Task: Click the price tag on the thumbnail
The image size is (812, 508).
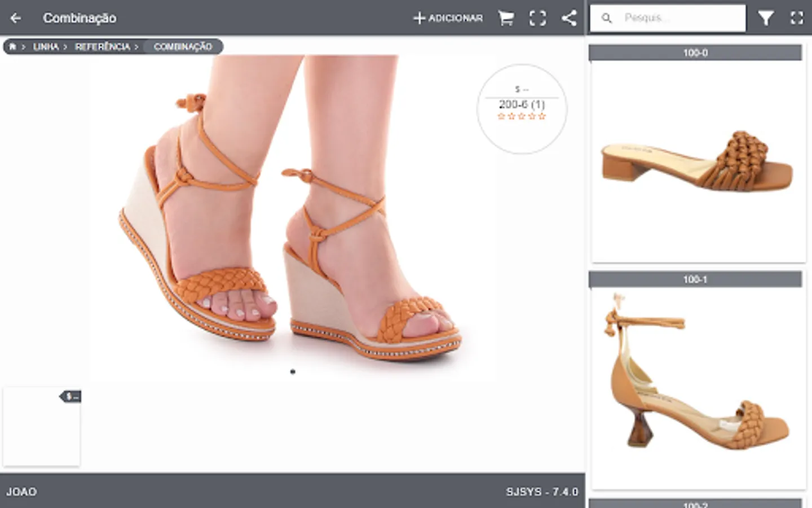Action: tap(71, 396)
